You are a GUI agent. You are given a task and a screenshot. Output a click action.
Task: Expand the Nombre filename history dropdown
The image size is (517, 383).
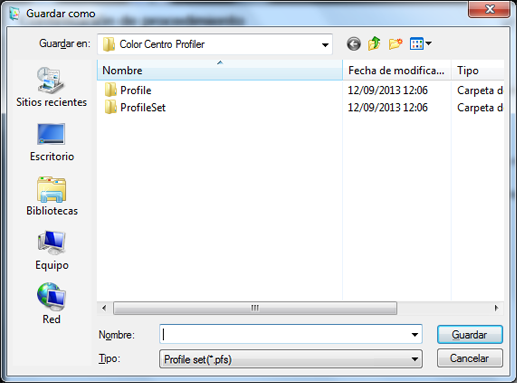pos(415,334)
